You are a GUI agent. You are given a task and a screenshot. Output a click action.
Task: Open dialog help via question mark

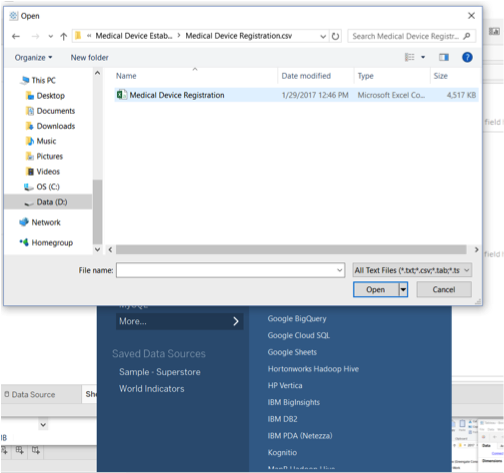(x=467, y=57)
